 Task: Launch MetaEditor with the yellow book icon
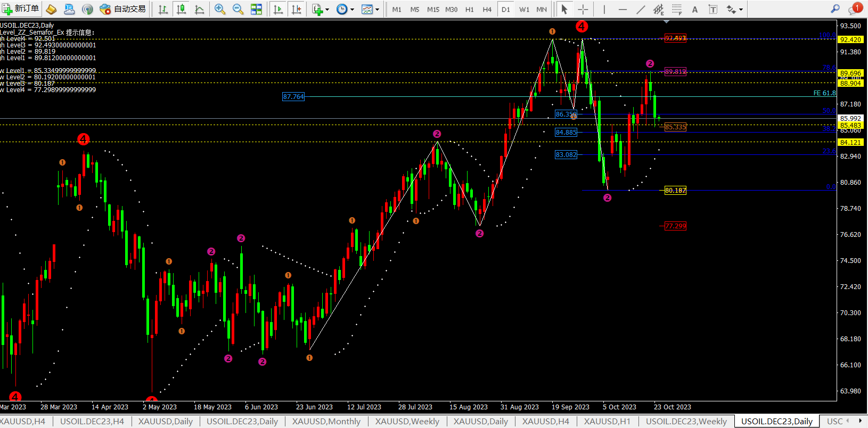click(51, 9)
